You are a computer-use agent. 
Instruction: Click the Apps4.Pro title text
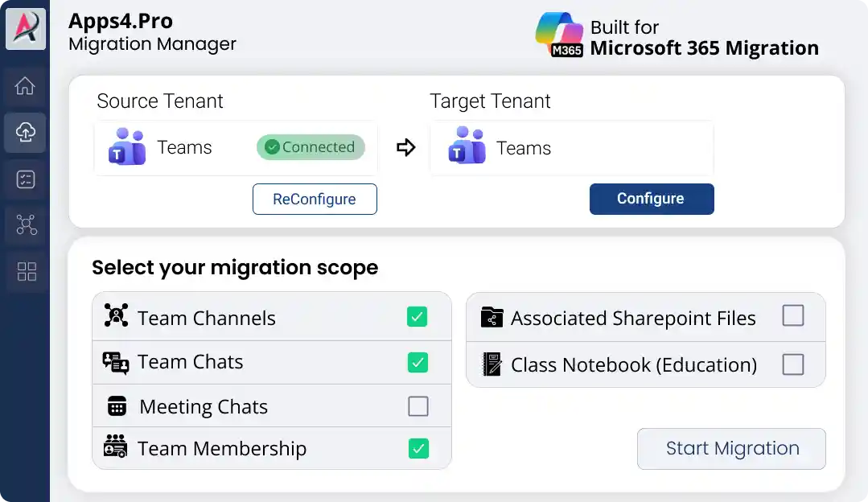click(x=121, y=21)
